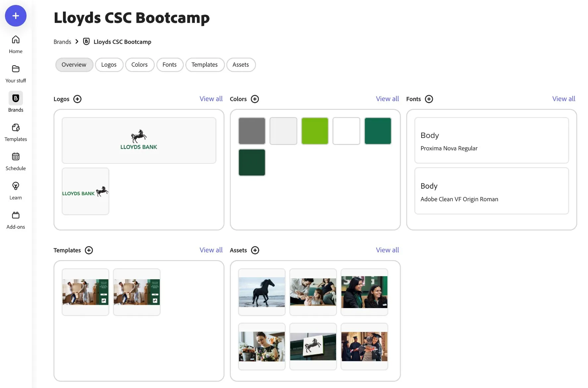Navigate to Brands in the breadcrumb
The width and height of the screenshot is (588, 388).
point(62,42)
